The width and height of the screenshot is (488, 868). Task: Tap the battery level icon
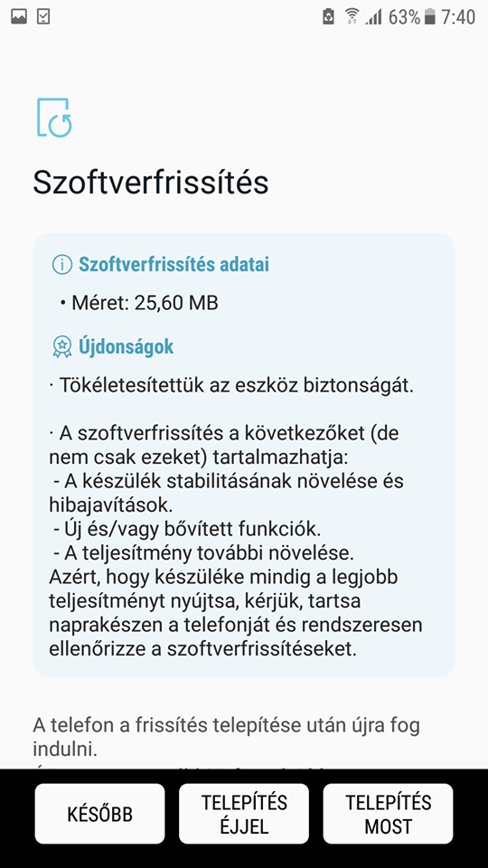(430, 17)
